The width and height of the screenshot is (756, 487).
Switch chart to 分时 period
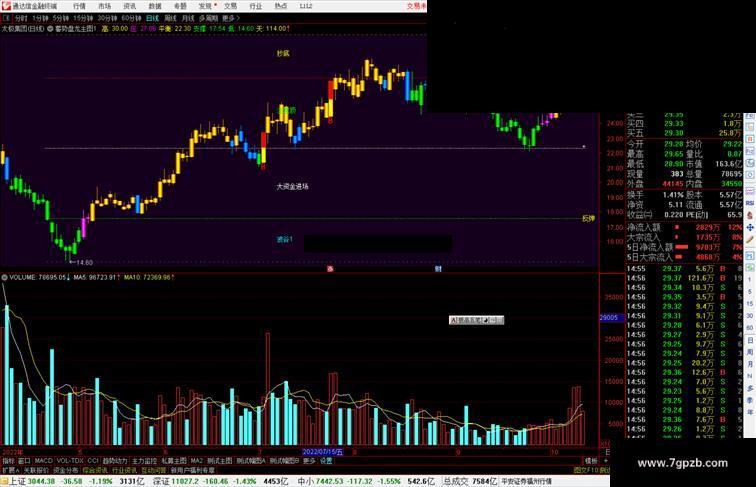tap(21, 18)
